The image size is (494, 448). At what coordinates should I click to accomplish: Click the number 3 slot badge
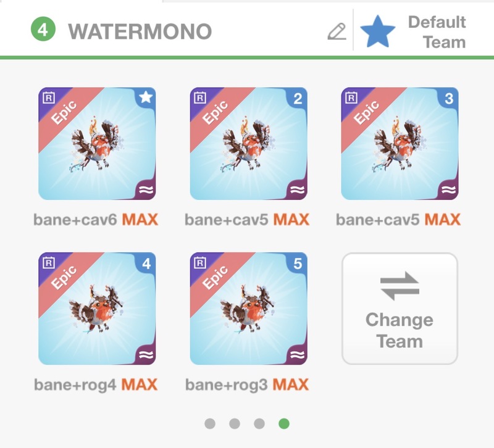pyautogui.click(x=448, y=99)
